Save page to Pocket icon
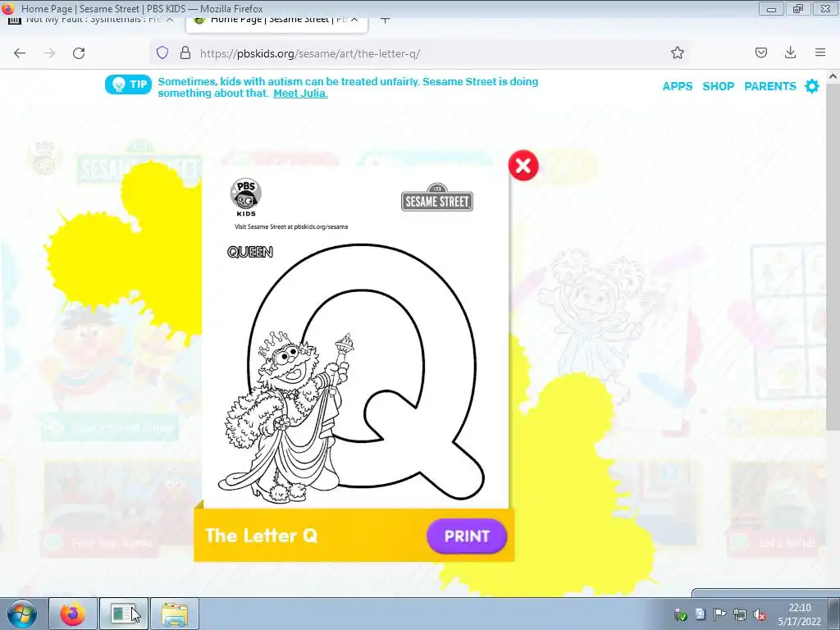Viewport: 840px width, 630px height. coord(760,52)
